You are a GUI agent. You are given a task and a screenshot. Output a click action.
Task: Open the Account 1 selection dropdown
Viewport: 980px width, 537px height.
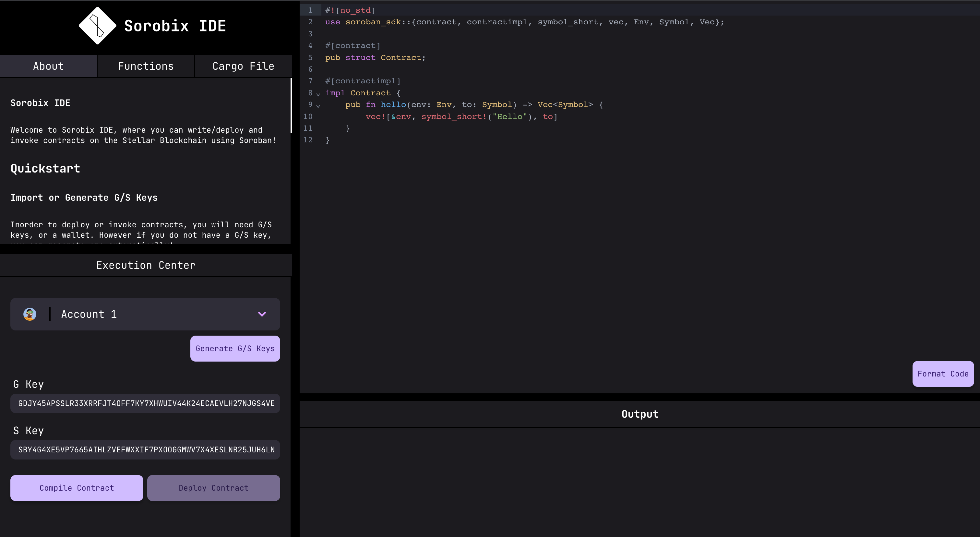coord(262,314)
